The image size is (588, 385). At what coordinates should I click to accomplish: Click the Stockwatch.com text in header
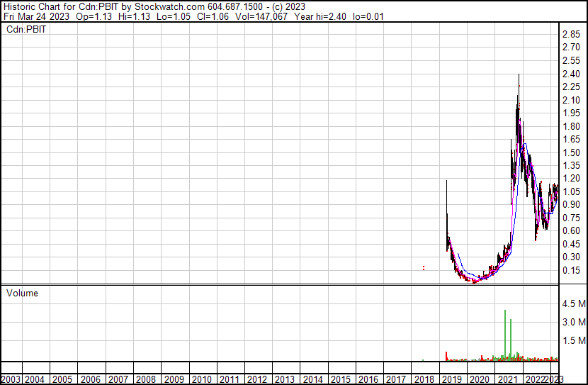(x=170, y=6)
